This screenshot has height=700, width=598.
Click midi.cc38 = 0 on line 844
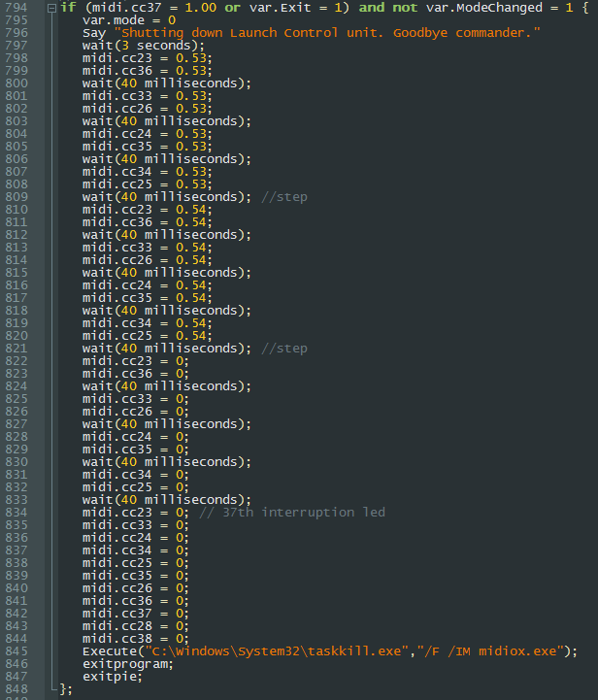[135, 639]
